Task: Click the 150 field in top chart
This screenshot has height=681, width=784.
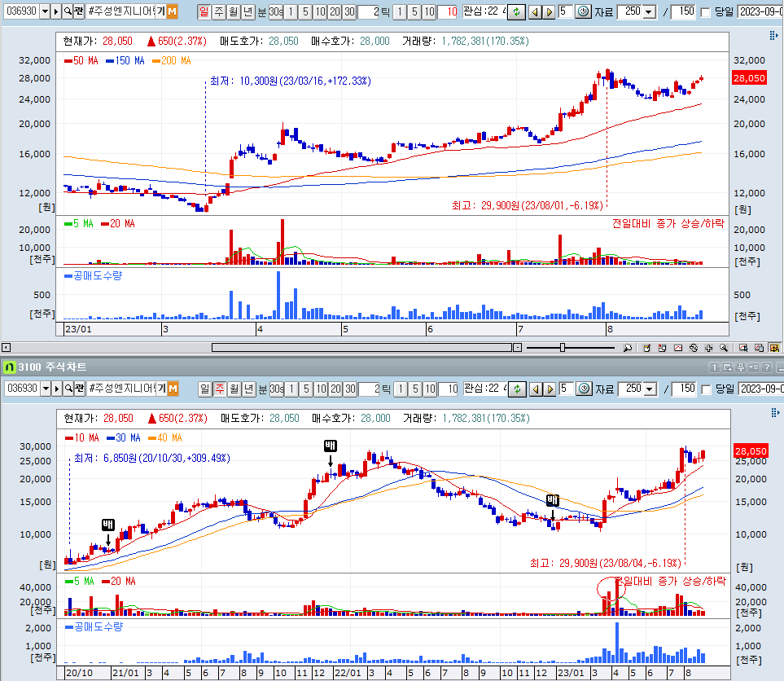Action: [x=684, y=11]
